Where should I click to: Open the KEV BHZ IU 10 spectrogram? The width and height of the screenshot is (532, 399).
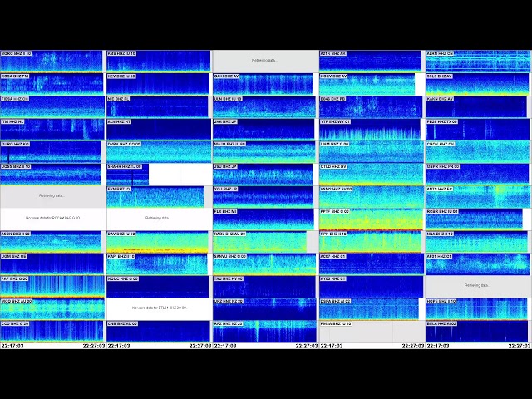(158, 84)
